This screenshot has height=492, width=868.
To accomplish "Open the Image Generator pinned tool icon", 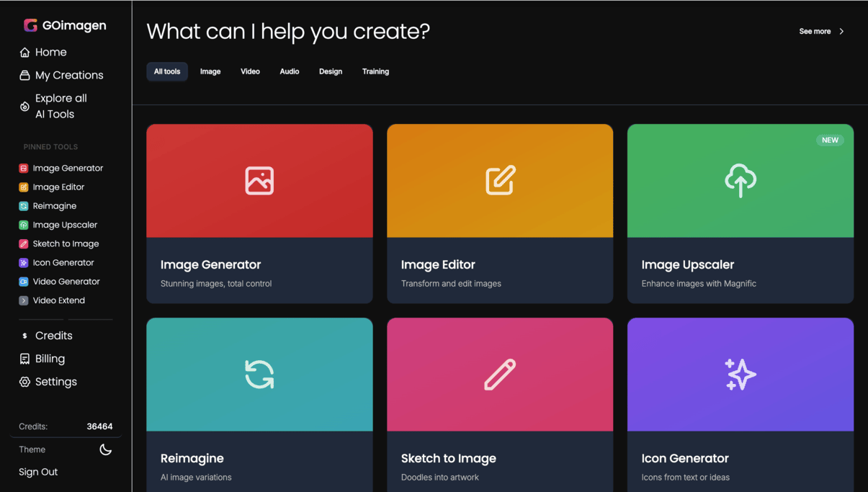I will 24,169.
